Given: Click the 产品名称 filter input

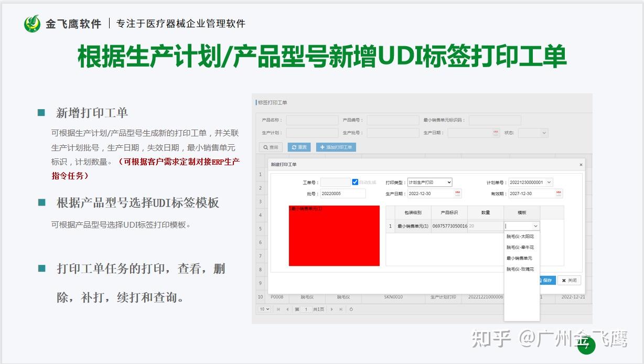Looking at the screenshot, I should coord(312,120).
